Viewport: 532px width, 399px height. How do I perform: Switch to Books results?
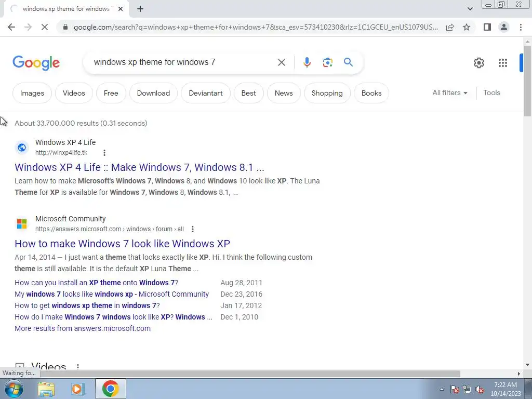(x=371, y=93)
